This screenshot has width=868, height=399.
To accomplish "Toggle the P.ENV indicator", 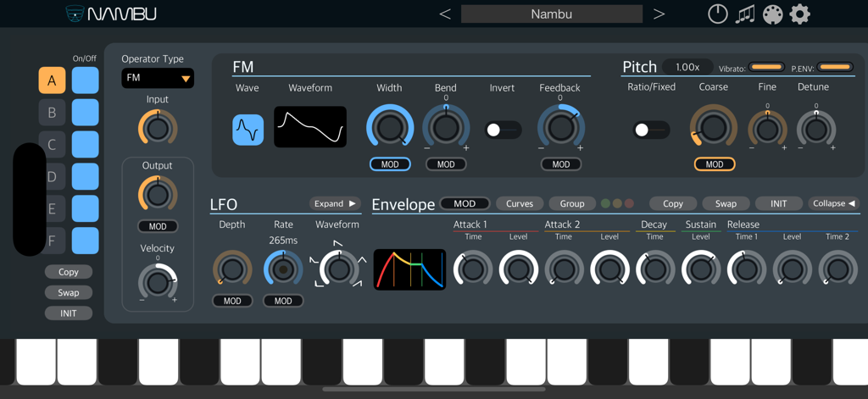I will click(x=835, y=68).
